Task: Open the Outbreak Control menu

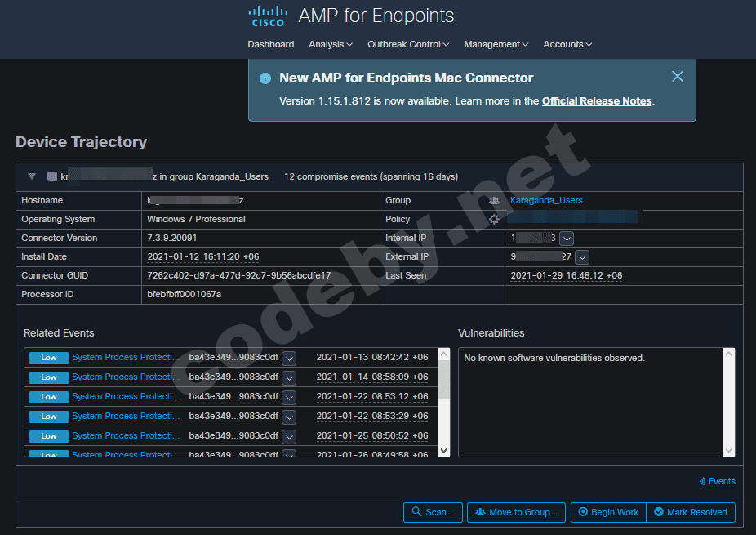Action: click(408, 44)
